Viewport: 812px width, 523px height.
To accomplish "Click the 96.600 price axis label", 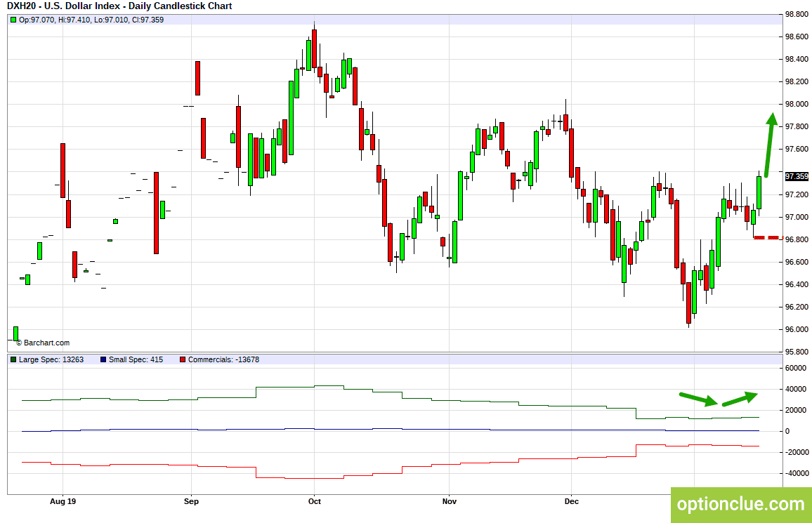I will coord(797,262).
